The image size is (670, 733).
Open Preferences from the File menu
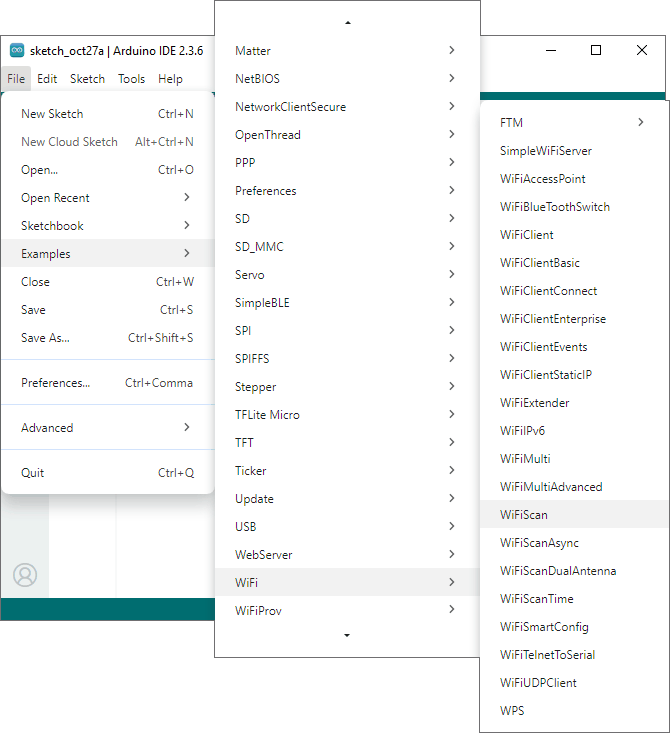[x=107, y=383]
